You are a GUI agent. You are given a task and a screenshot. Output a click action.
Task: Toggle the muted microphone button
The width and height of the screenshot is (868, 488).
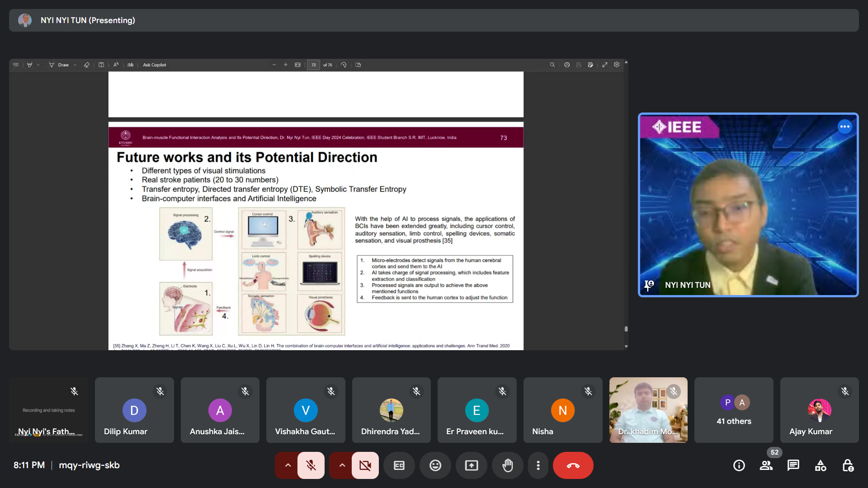click(x=311, y=465)
